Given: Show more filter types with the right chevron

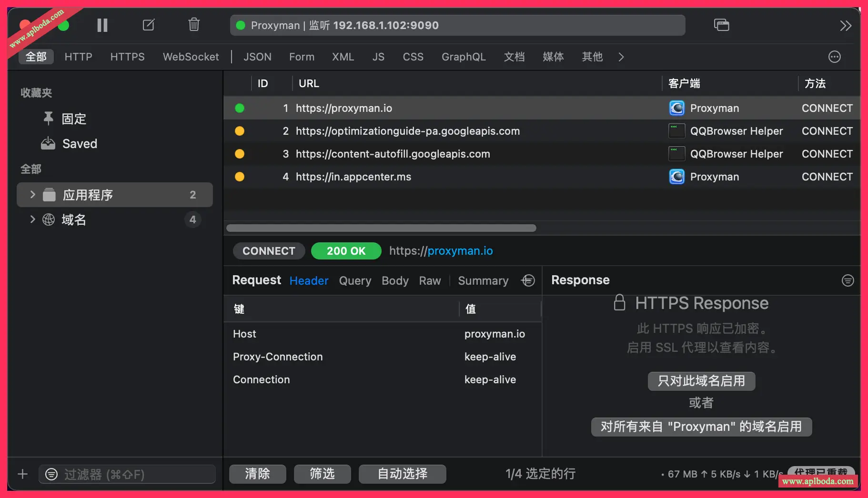Looking at the screenshot, I should pos(621,57).
